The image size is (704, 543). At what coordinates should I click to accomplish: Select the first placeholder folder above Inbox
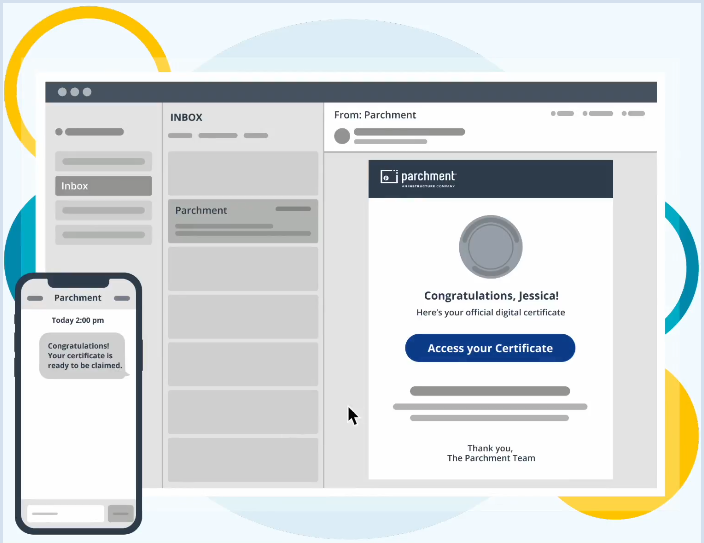(103, 161)
